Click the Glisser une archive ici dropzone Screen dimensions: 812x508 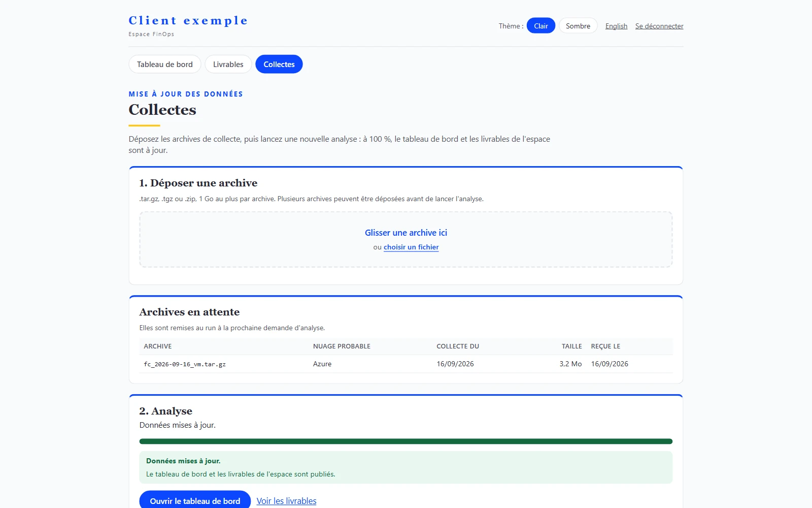(406, 239)
